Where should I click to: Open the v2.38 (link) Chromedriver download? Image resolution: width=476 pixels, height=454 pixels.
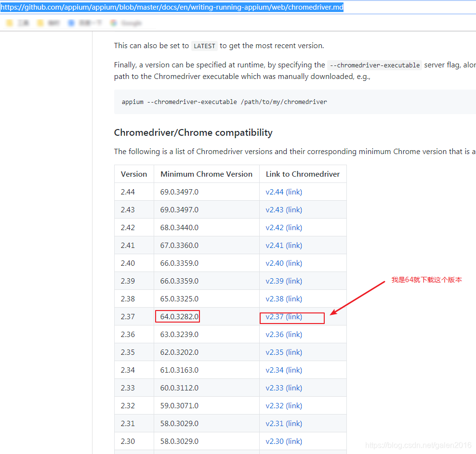point(284,299)
